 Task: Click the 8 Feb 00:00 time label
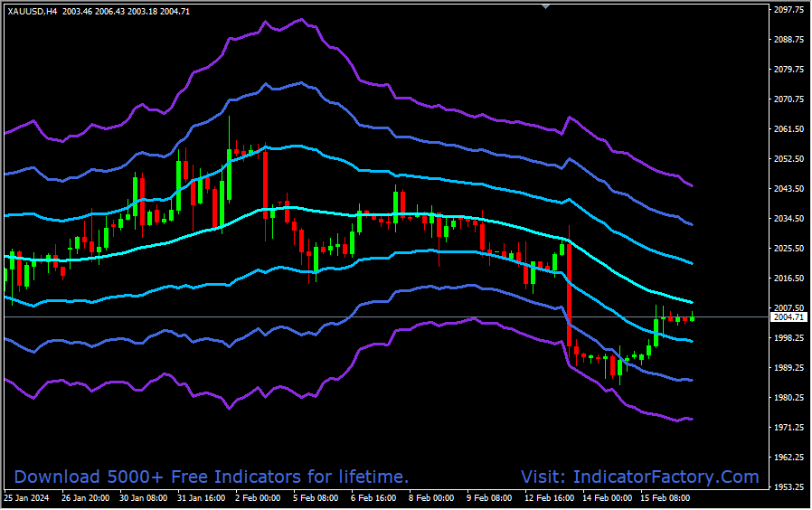(x=431, y=498)
